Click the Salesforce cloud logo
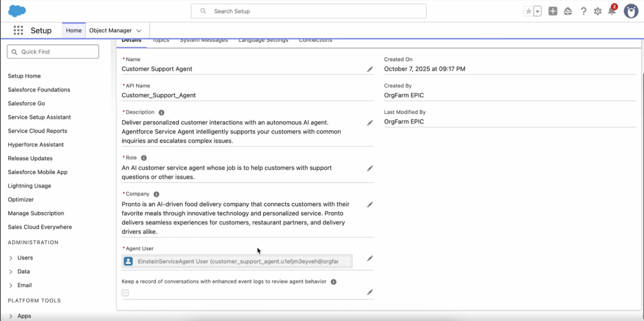Viewport: 644px width, 321px height. point(17,11)
